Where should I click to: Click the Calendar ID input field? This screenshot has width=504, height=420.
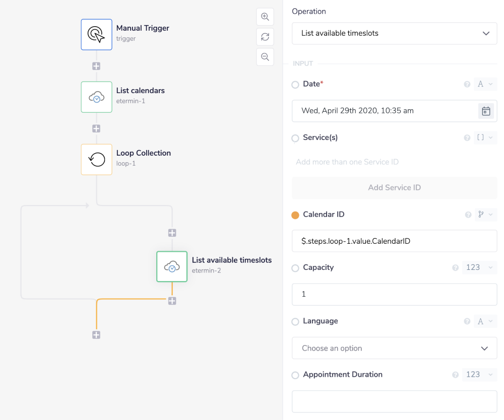coord(394,241)
